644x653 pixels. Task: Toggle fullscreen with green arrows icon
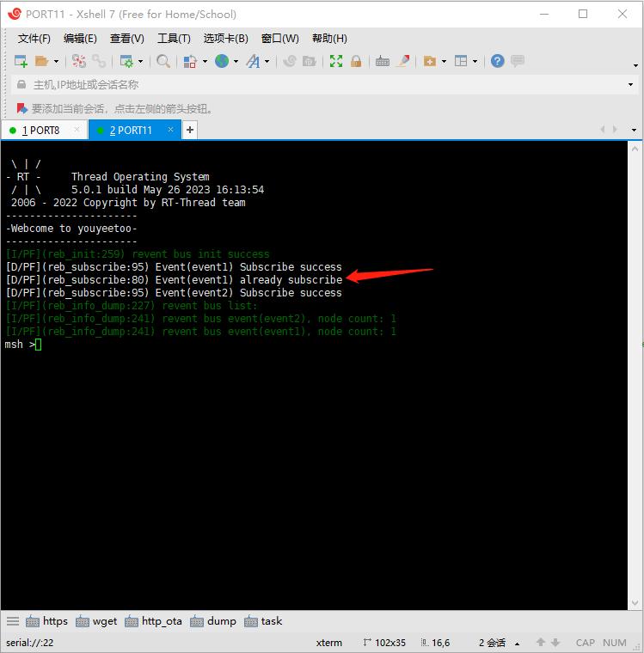[x=336, y=62]
